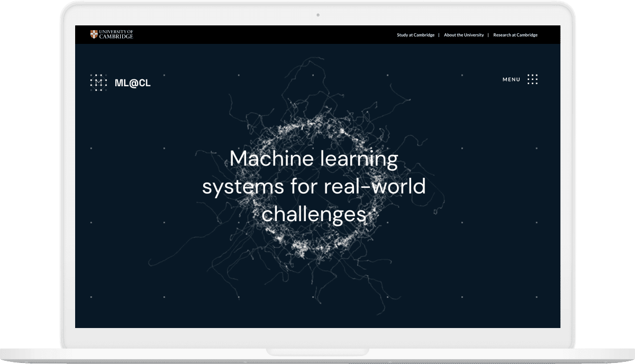
Task: Click the 'Machine learning' headline line
Action: (313, 159)
